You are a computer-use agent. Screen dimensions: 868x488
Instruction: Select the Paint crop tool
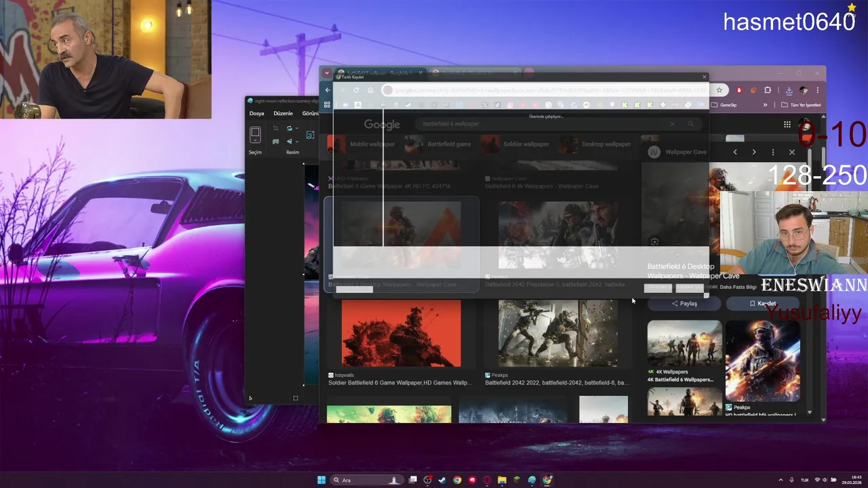tap(276, 128)
